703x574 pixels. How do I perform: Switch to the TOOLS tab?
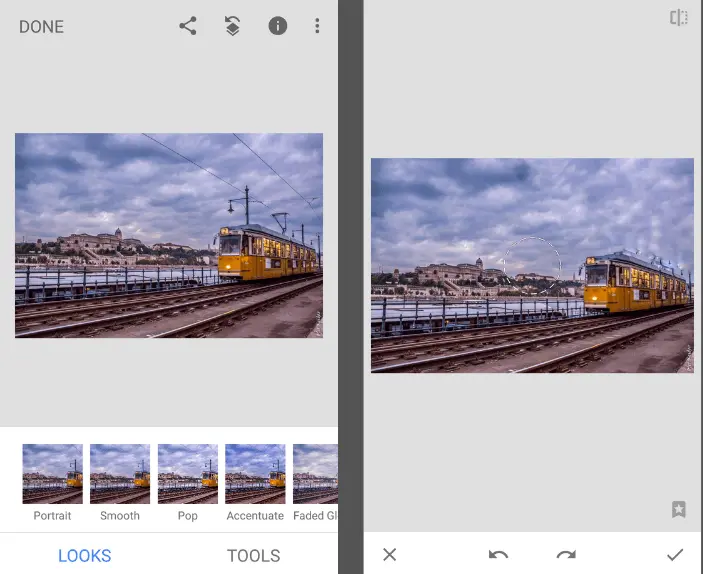click(x=253, y=555)
